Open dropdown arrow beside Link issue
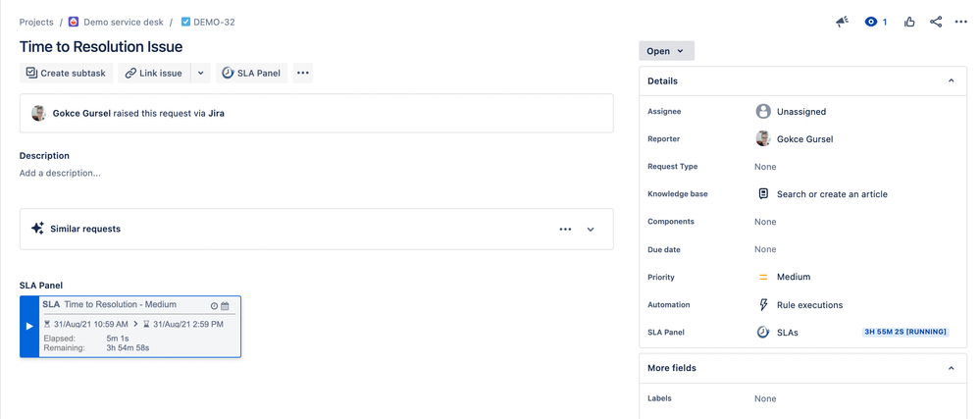The width and height of the screenshot is (980, 419). (201, 74)
